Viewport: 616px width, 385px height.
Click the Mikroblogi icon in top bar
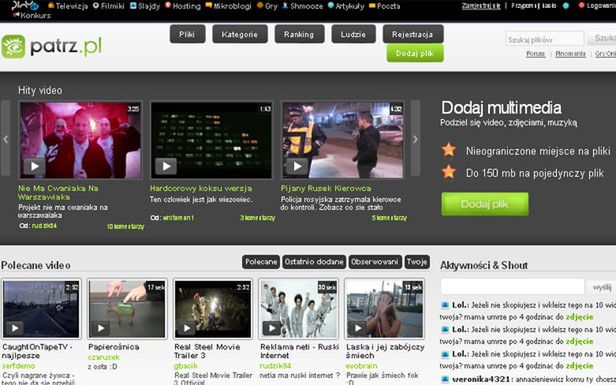[x=209, y=6]
